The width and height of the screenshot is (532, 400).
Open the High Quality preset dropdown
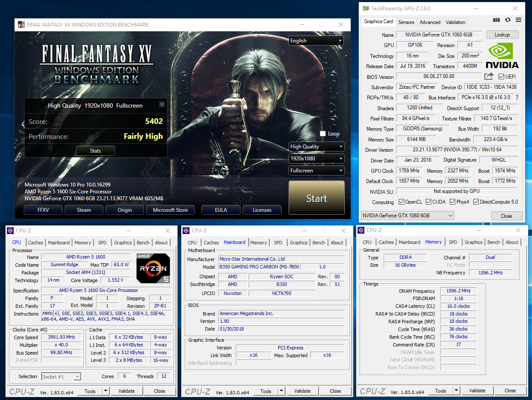(316, 147)
